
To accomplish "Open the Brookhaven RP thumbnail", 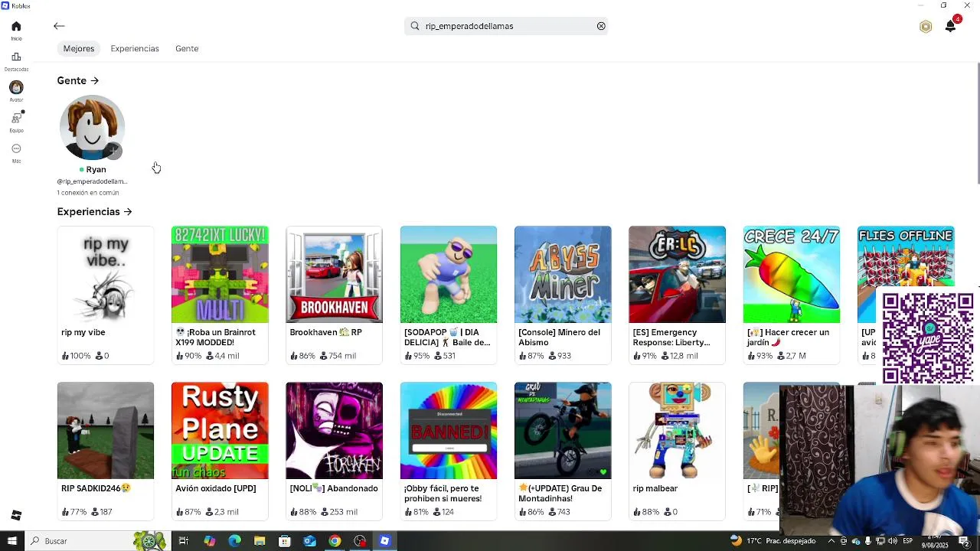I will pyautogui.click(x=334, y=274).
